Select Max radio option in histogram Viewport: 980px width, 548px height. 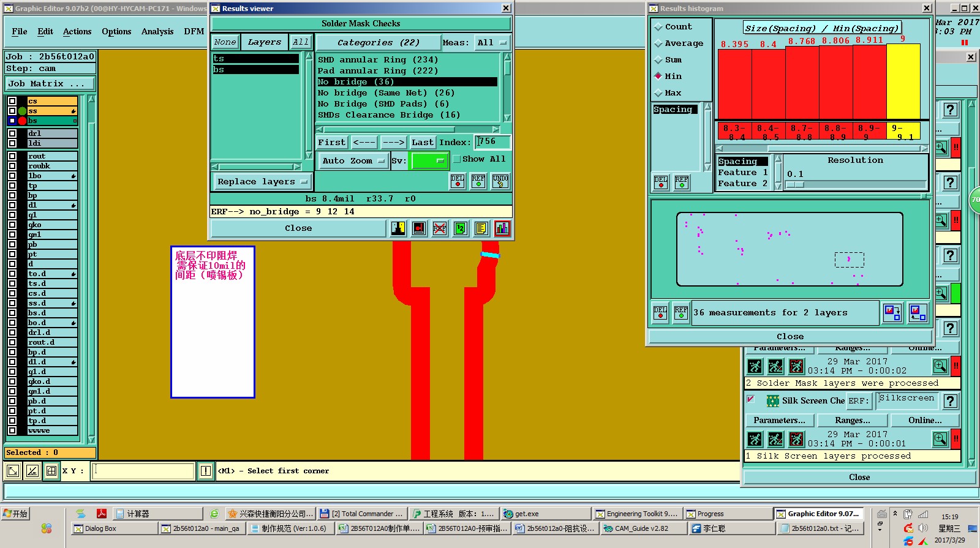coord(658,93)
